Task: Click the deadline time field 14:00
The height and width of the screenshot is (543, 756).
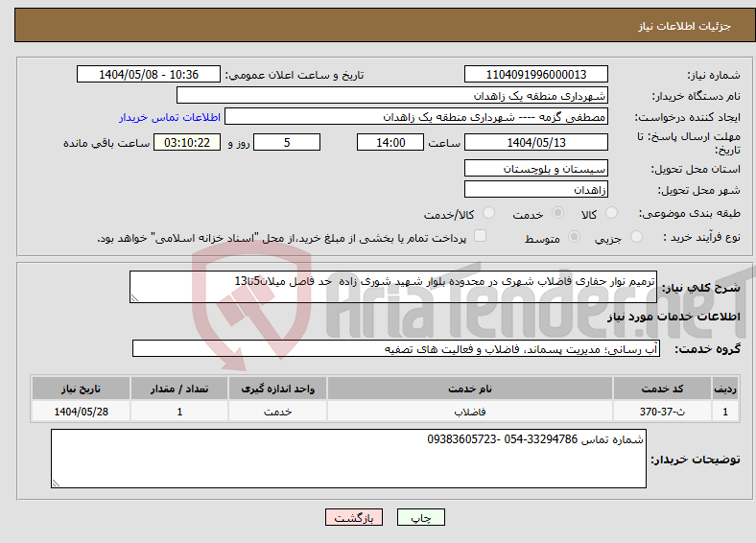Action: (390, 142)
